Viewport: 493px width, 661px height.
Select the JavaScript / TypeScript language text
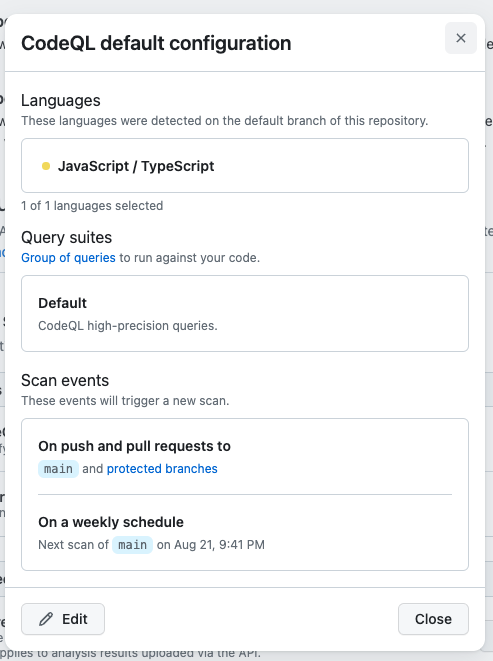(136, 166)
